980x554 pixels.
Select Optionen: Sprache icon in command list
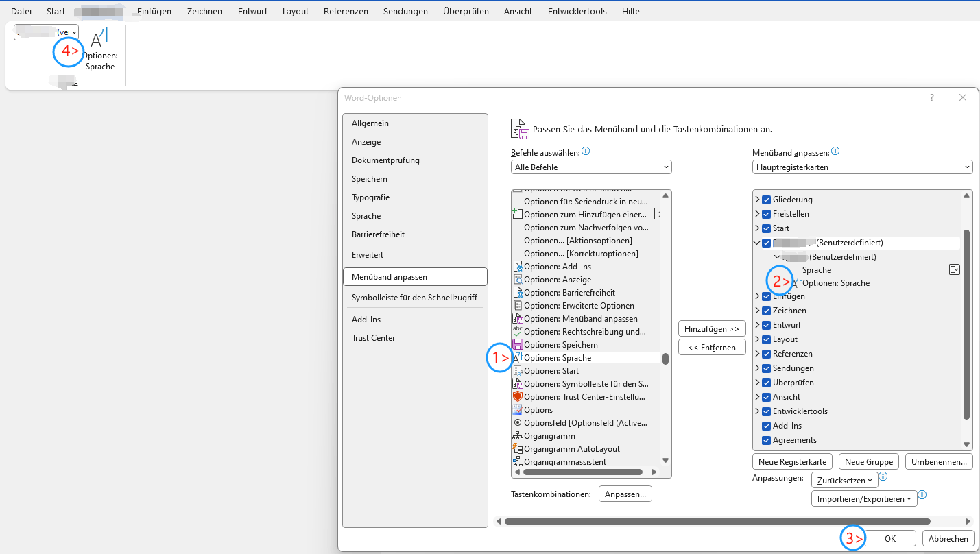518,358
